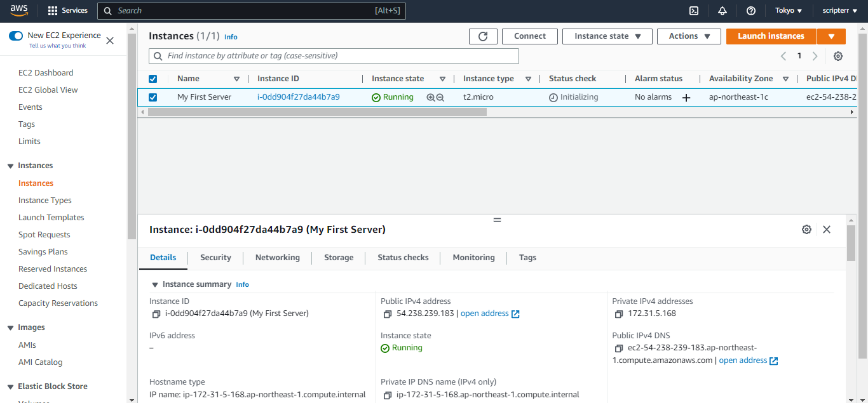Screen dimensions: 868x403
Task: Collapse the Instances sidebar section
Action: tap(11, 166)
